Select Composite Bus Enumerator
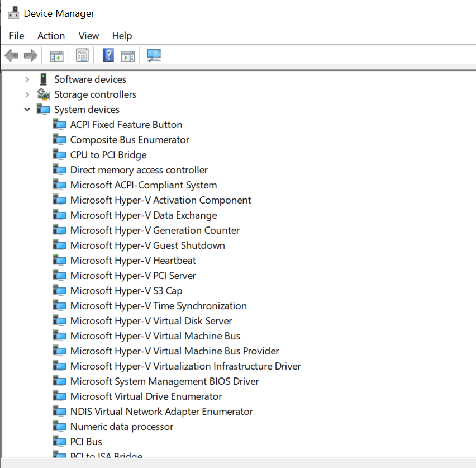Viewport: 476px width, 468px height. (130, 140)
